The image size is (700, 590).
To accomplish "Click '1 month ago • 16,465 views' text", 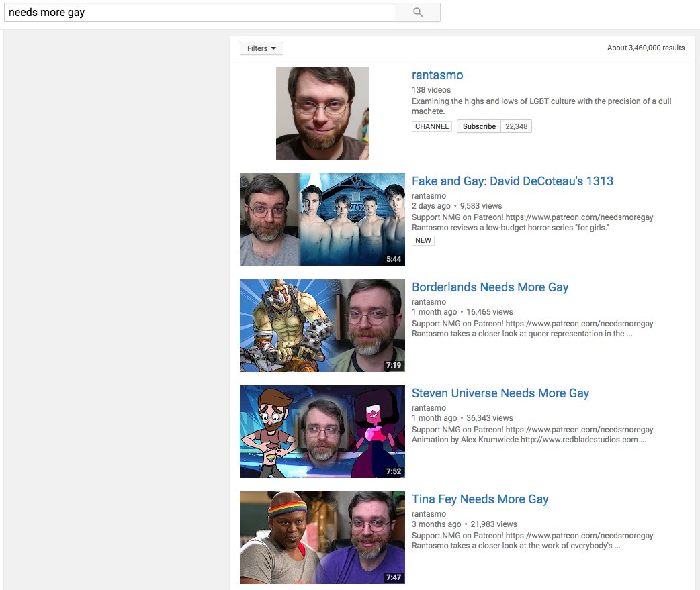I will [462, 312].
